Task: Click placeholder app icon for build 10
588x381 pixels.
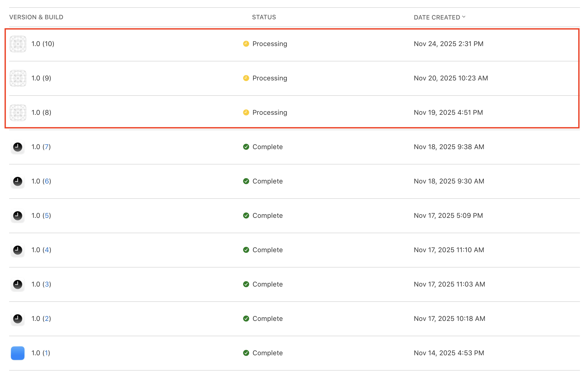Action: click(18, 44)
